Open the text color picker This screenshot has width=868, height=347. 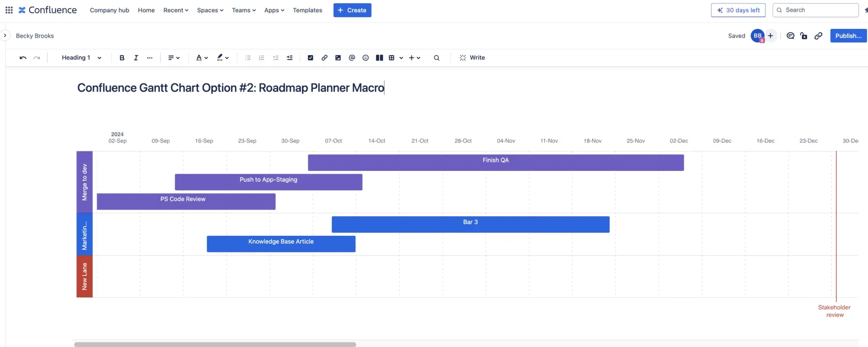point(202,58)
